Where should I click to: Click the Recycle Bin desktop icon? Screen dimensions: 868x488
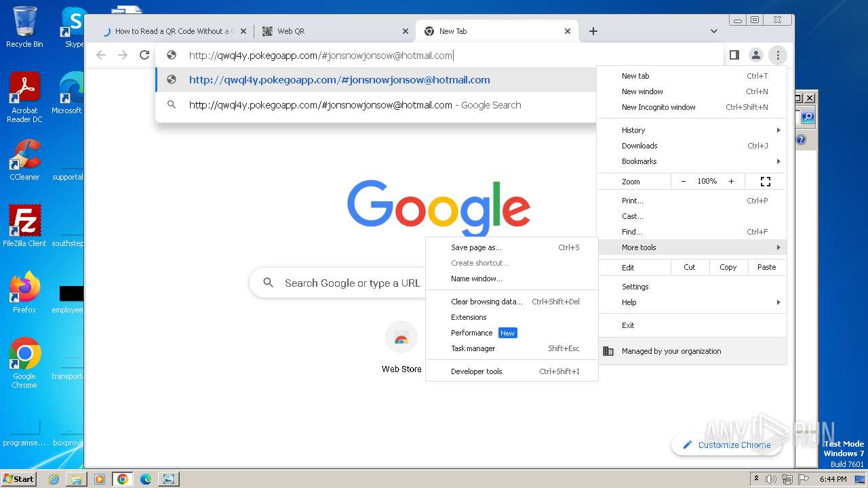point(24,27)
